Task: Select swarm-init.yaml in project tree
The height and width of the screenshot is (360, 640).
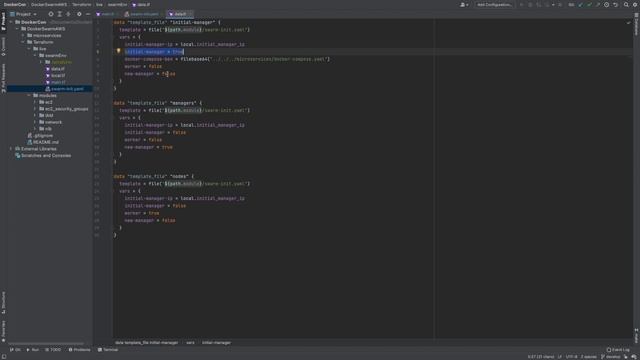Action: tap(64, 89)
